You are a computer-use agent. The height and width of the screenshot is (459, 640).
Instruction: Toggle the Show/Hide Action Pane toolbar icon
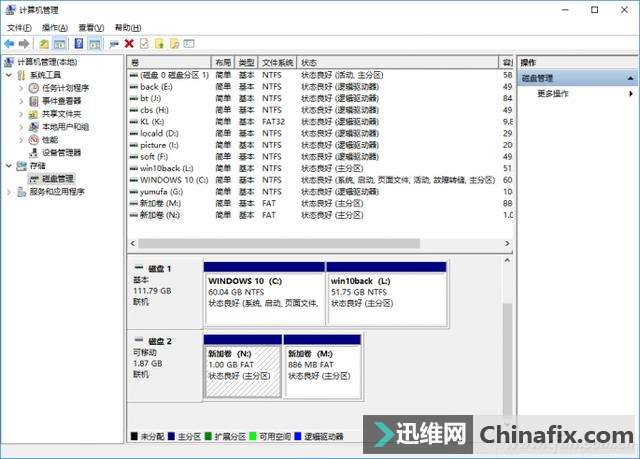pos(95,44)
